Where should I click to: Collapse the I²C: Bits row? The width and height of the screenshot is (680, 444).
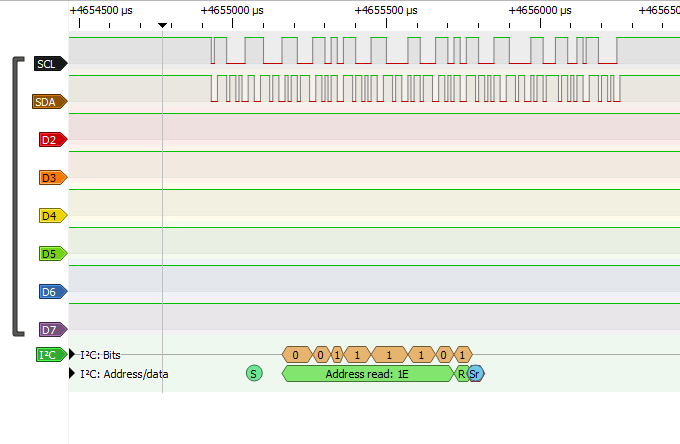point(72,355)
